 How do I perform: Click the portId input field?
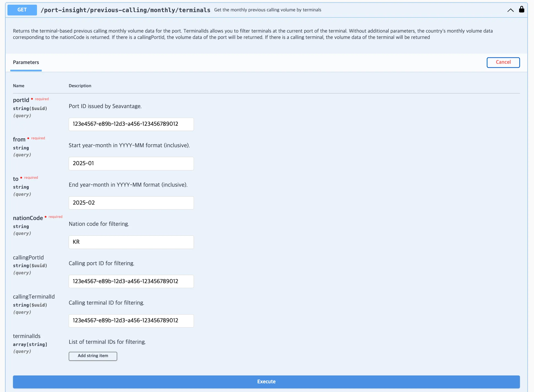(131, 124)
